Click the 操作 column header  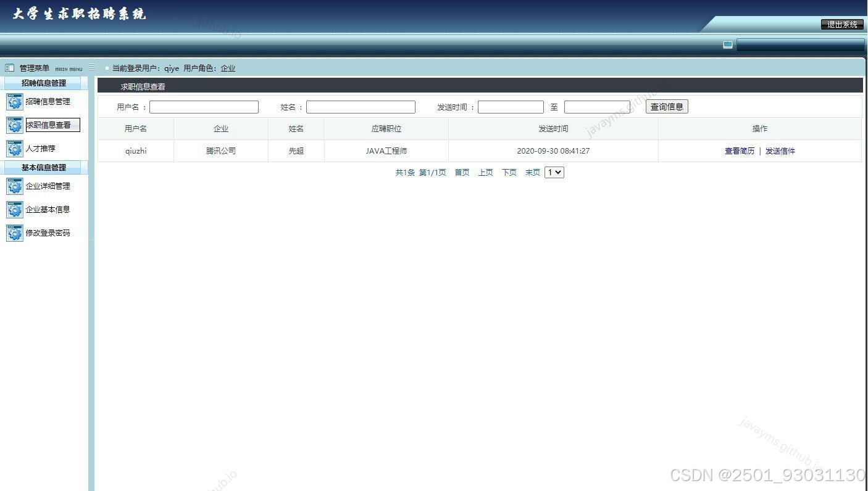[x=760, y=129]
